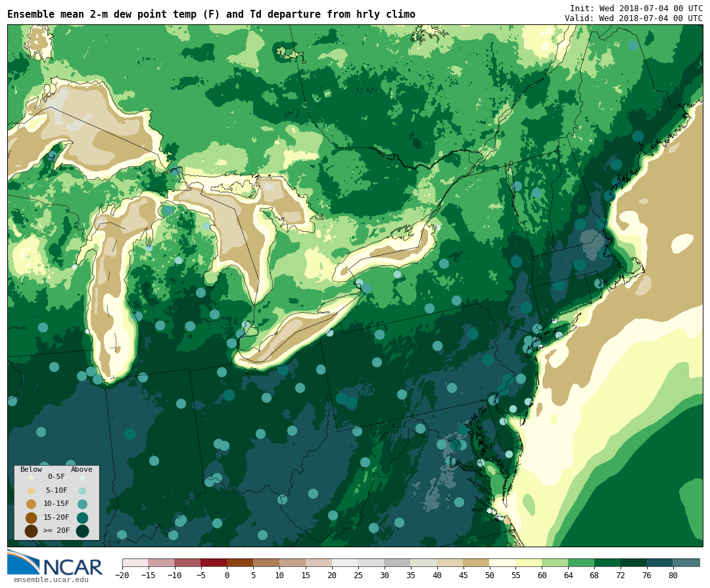Click the -20 colorbar tick label
Screen dimensions: 710x588
tap(122, 576)
